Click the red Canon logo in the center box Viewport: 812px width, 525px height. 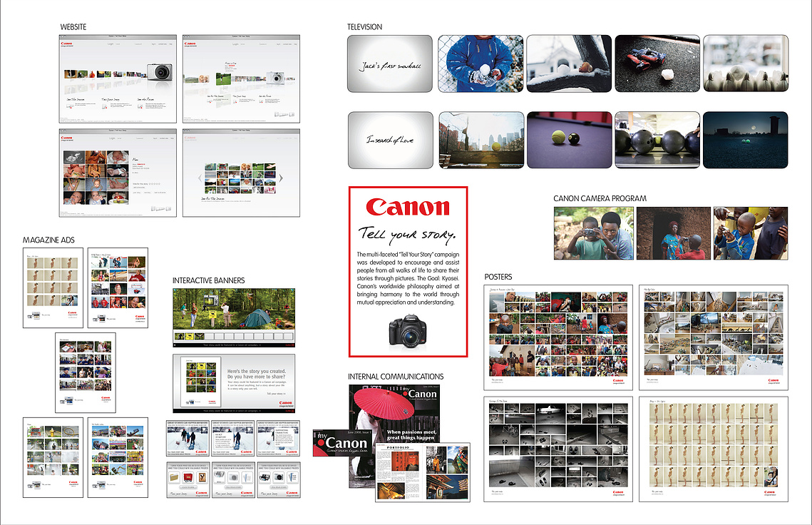(408, 207)
